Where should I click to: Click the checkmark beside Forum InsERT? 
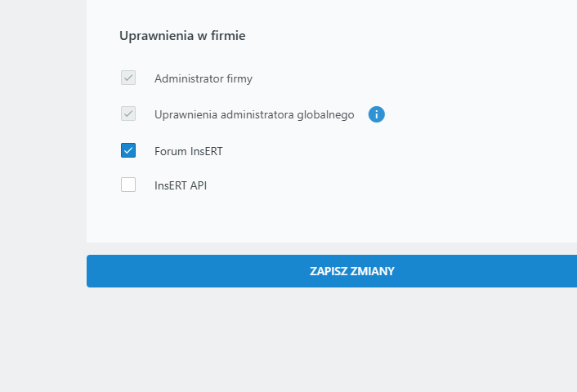coord(128,150)
